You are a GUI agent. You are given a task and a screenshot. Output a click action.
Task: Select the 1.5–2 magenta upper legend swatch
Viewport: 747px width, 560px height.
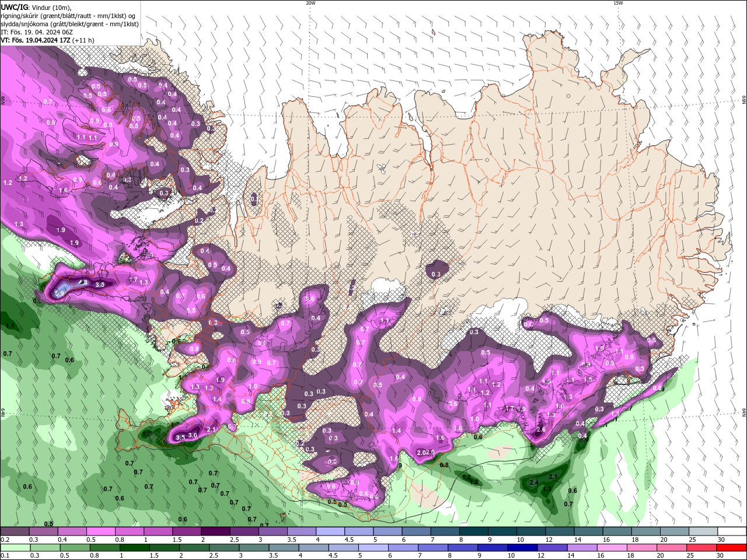tap(187, 531)
